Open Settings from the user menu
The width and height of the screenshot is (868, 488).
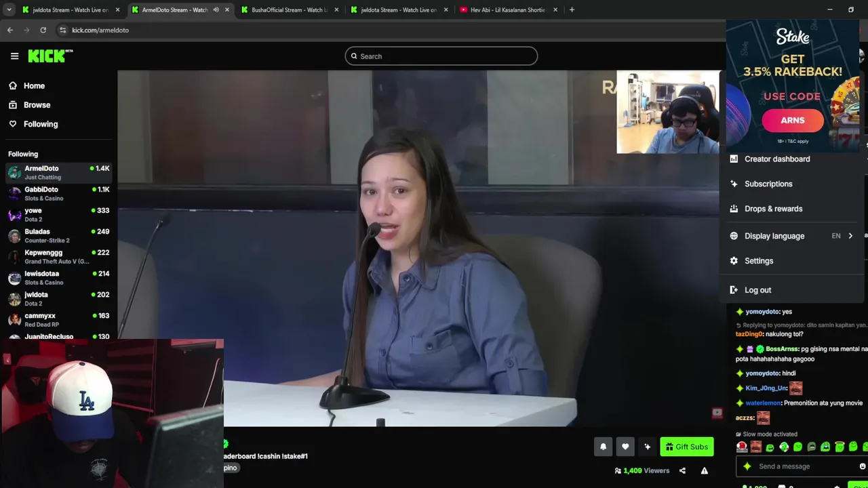click(x=759, y=261)
